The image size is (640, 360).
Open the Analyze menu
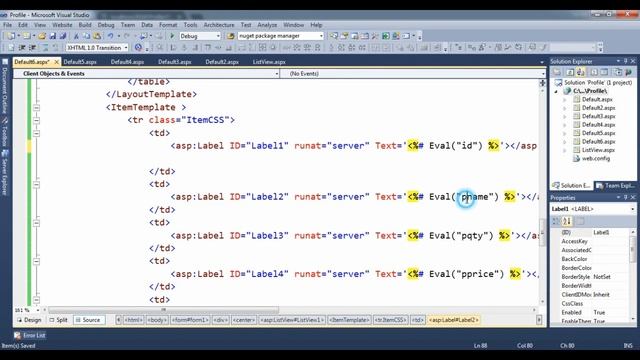pos(267,25)
